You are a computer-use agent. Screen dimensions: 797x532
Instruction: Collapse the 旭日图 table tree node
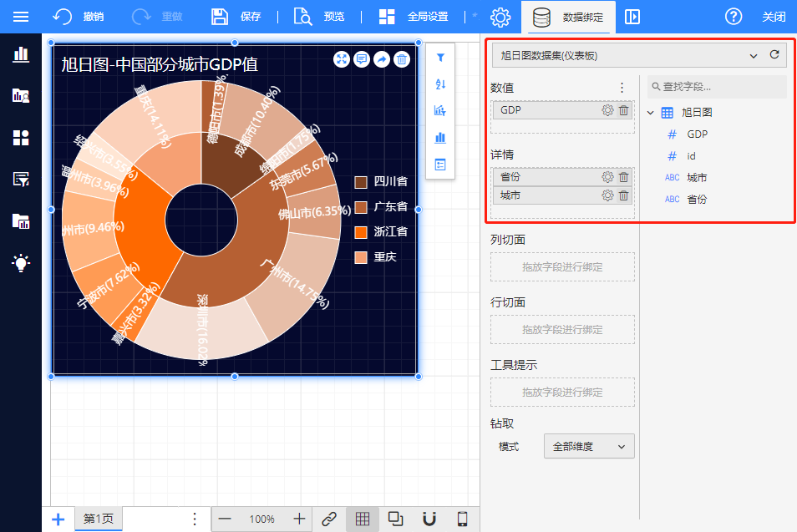(x=652, y=113)
